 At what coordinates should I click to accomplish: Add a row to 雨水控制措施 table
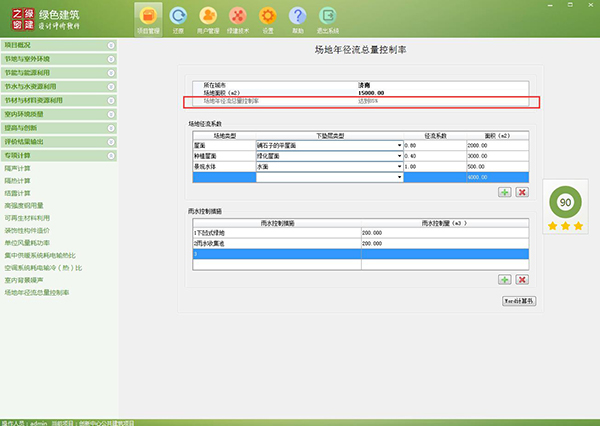[x=505, y=278]
